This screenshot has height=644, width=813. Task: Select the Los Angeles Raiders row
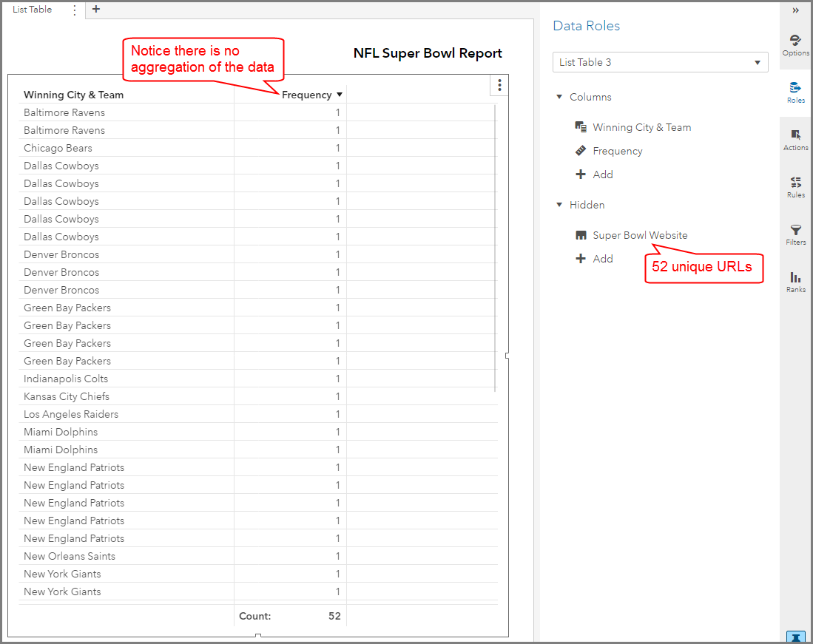coord(258,414)
